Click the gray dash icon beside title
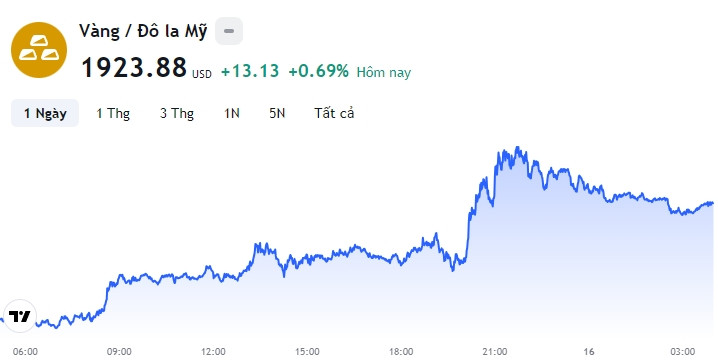 [229, 31]
